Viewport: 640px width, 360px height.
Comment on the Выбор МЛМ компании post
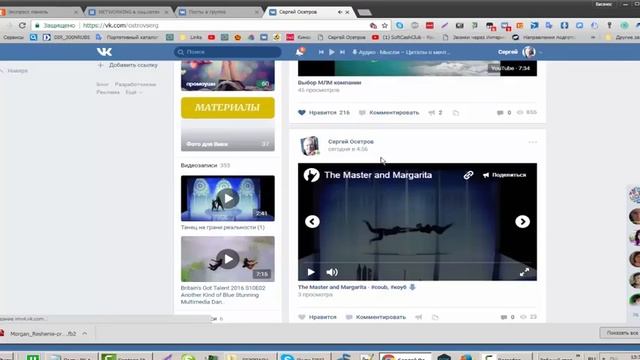click(x=389, y=112)
